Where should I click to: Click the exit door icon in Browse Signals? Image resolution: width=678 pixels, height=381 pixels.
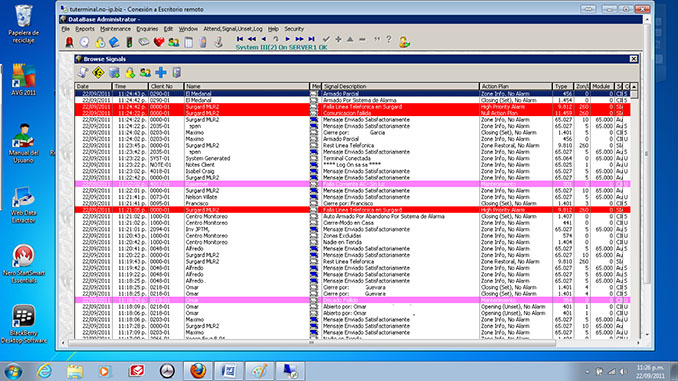(x=176, y=72)
